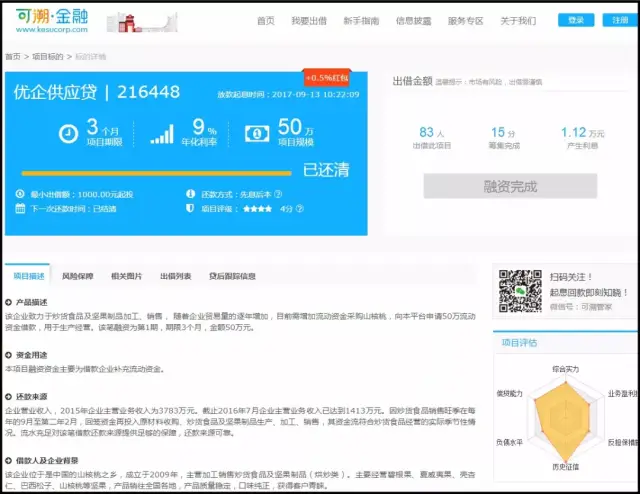Click the clock icon for 项目期限
Screen dimensions: 640x494
pyautogui.click(x=68, y=134)
